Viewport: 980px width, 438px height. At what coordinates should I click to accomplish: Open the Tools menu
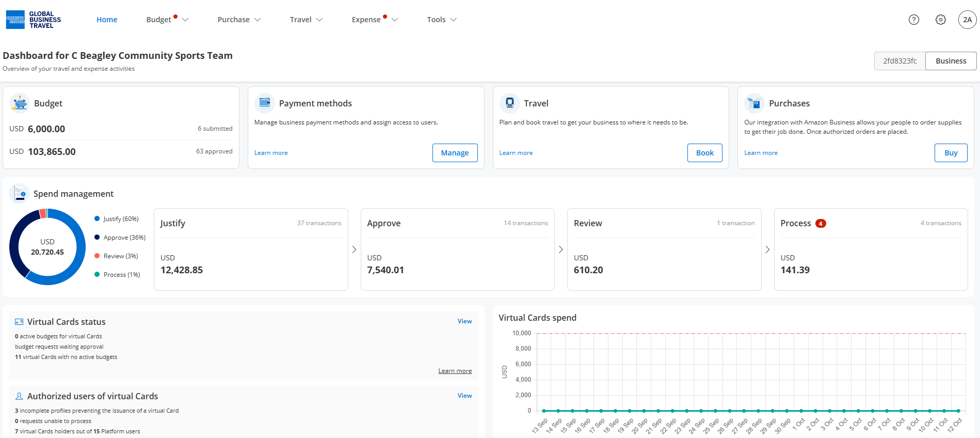tap(436, 20)
